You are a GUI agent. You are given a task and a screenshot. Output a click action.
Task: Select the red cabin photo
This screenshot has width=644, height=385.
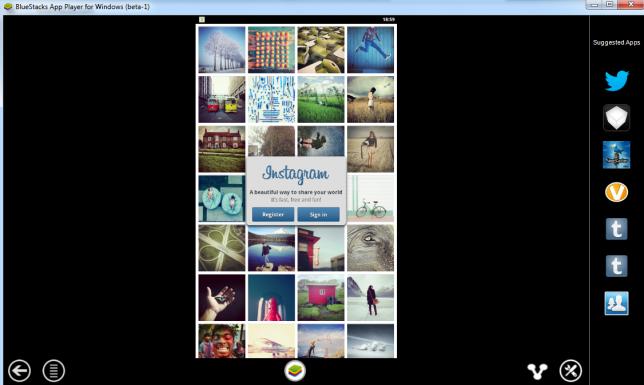tap(321, 298)
